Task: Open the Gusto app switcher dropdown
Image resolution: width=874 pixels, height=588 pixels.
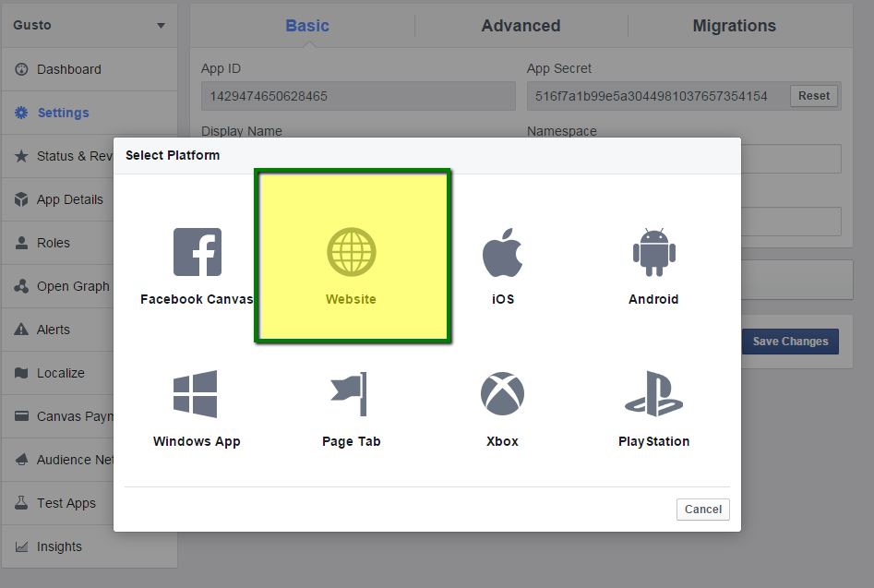Action: pos(90,25)
